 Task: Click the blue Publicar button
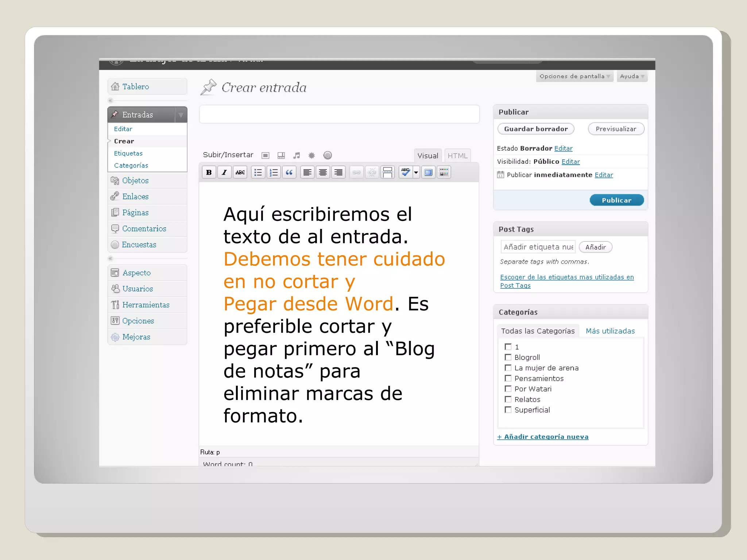(x=617, y=200)
